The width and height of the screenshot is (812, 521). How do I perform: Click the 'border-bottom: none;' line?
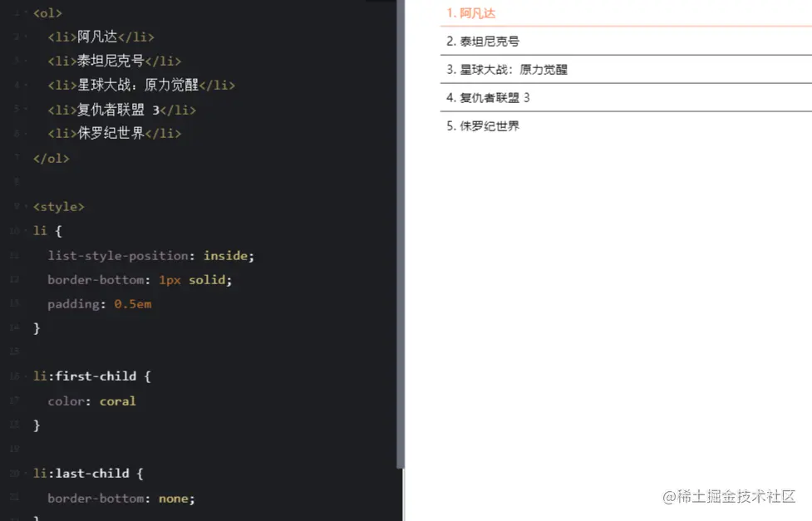[121, 499]
